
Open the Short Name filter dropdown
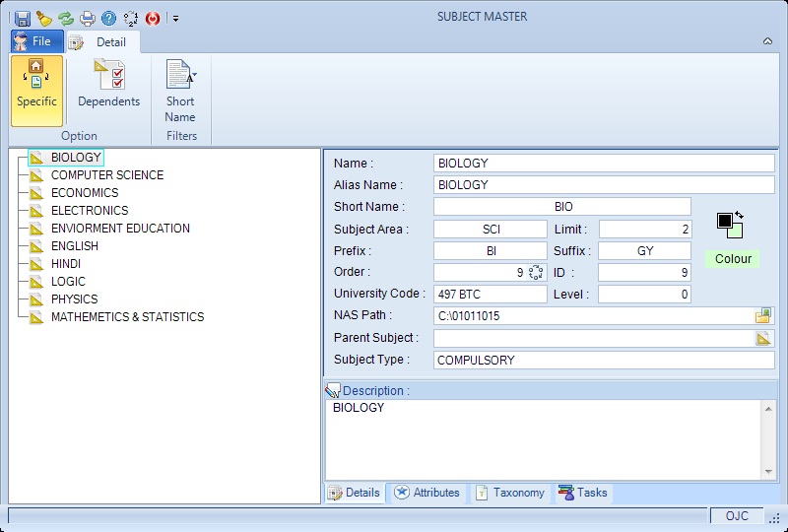[180, 91]
